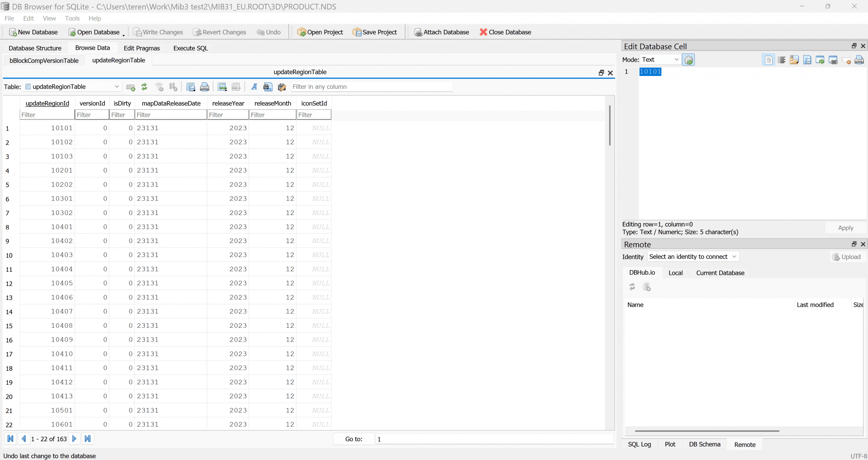Click Save Project button

[375, 32]
